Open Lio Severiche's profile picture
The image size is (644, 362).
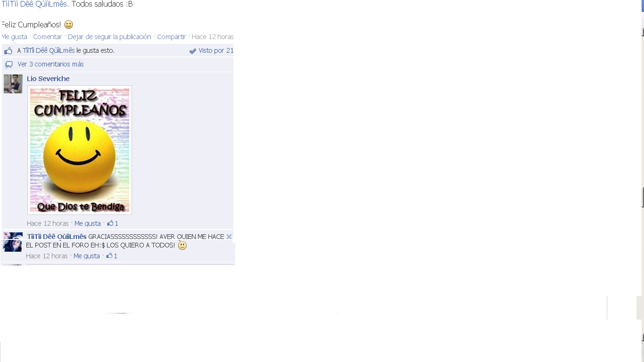pyautogui.click(x=13, y=84)
